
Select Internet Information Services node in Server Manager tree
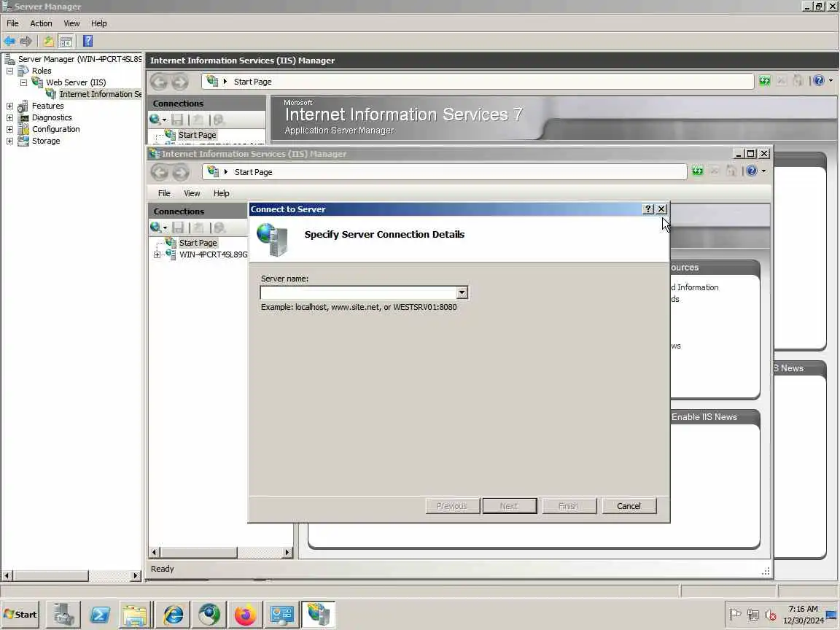click(x=100, y=94)
